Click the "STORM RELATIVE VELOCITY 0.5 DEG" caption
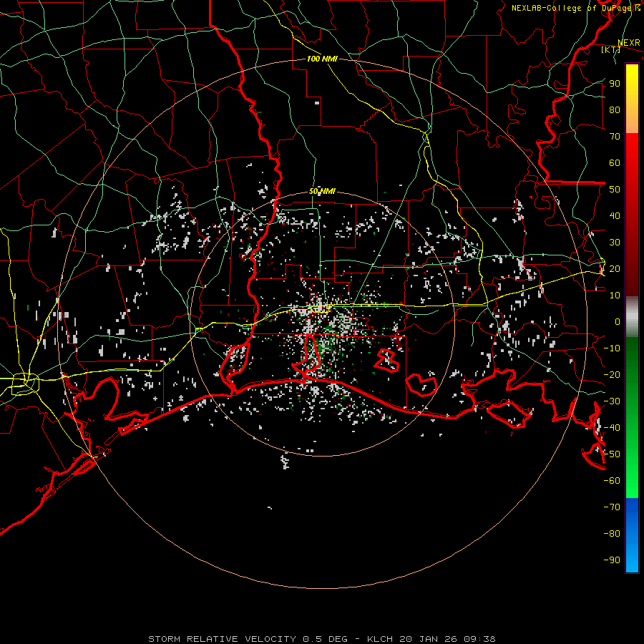 [248, 639]
